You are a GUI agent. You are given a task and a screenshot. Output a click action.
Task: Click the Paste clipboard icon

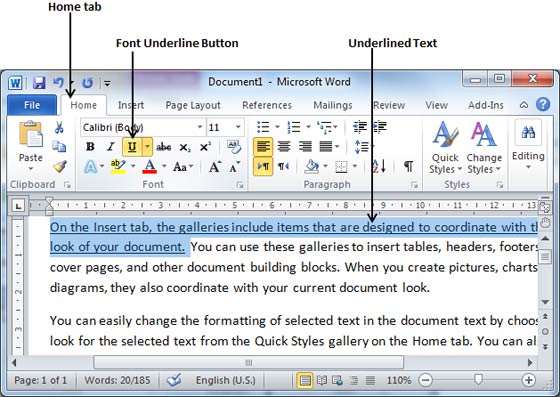(31, 134)
